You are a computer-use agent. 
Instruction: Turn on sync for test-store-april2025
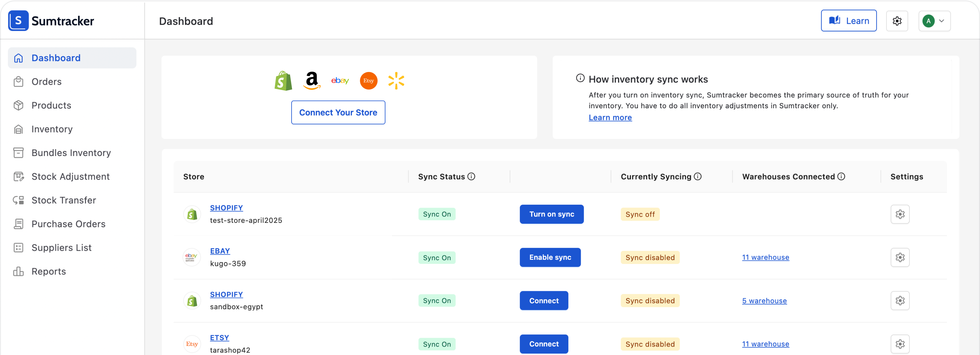point(551,214)
